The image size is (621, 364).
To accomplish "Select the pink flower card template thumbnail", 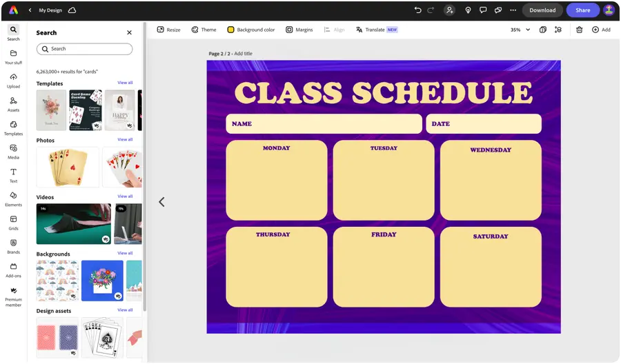I will click(52, 110).
